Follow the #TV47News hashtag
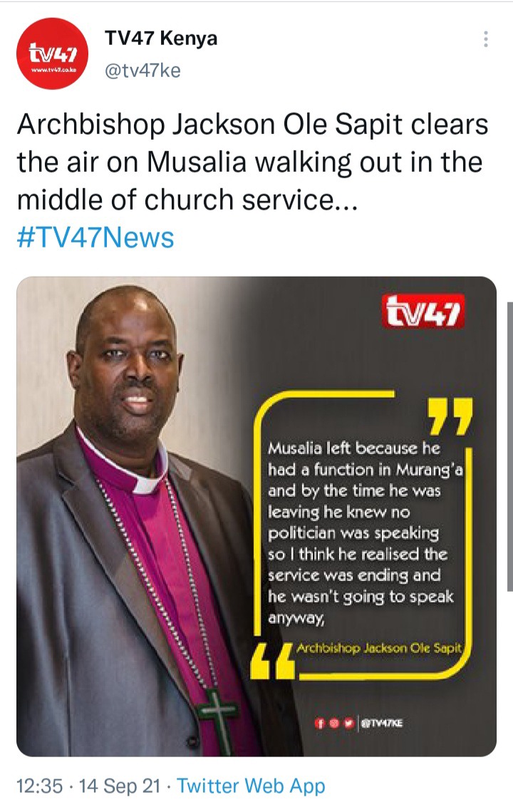This screenshot has width=513, height=812. point(95,237)
